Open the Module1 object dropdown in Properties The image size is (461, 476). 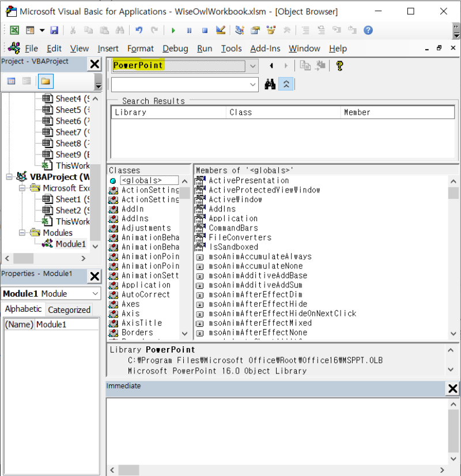pos(96,294)
